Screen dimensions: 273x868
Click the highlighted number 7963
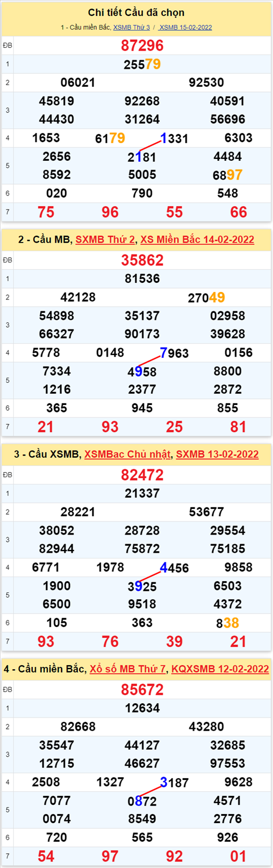[174, 353]
